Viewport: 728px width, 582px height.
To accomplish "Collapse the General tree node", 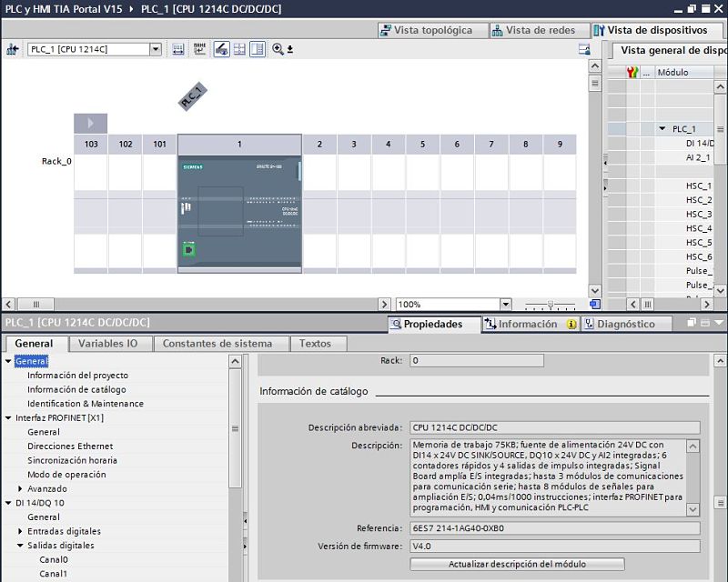I will pos(8,361).
